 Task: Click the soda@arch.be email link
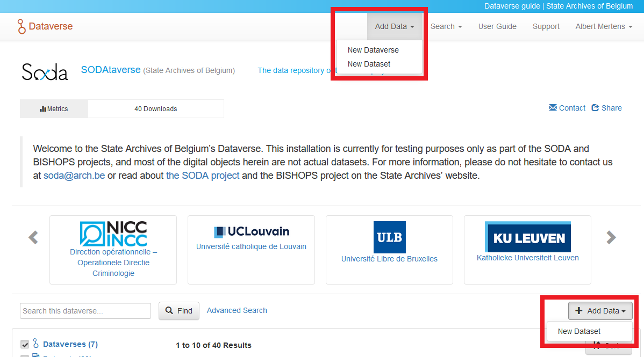pyautogui.click(x=74, y=176)
